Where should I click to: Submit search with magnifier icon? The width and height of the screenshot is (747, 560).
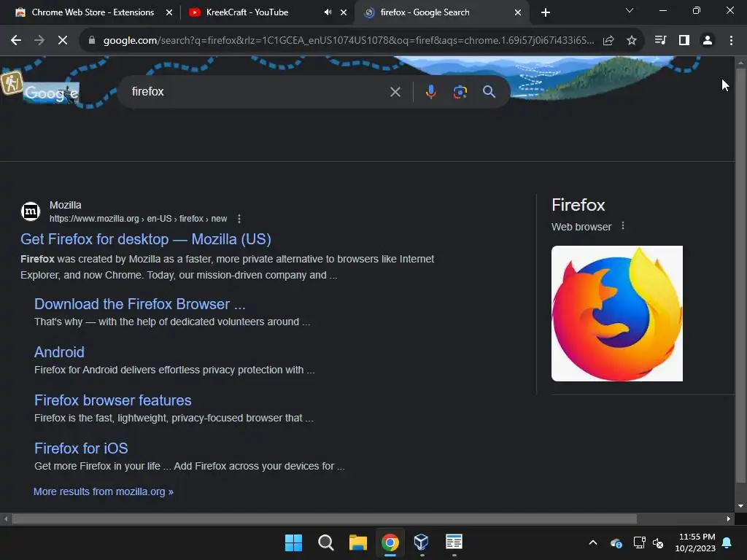(489, 92)
